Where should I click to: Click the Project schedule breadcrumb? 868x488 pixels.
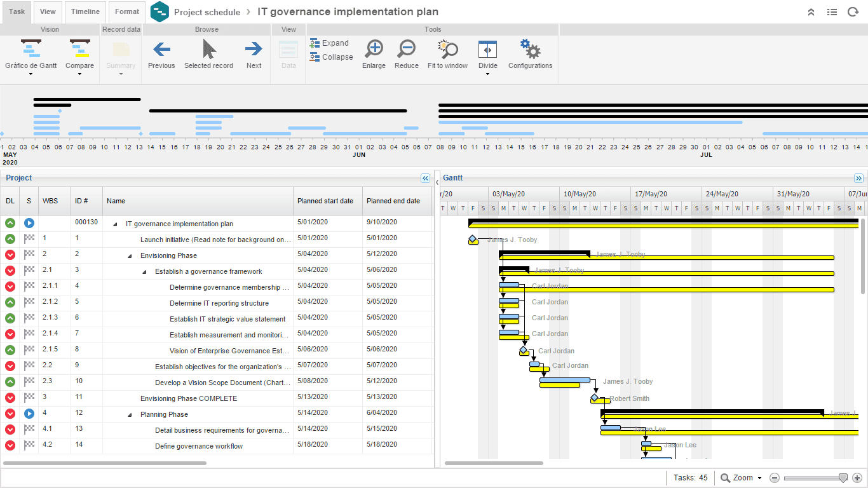[x=207, y=12]
